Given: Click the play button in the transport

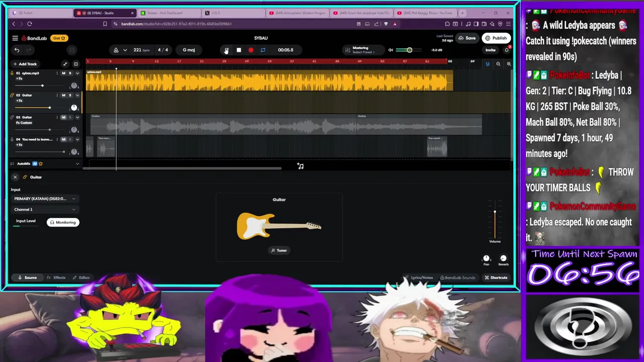Looking at the screenshot, I should [x=226, y=50].
